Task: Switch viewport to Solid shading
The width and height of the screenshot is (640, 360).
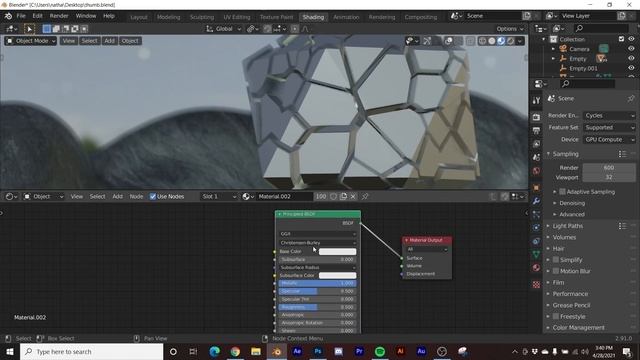Action: pos(492,41)
